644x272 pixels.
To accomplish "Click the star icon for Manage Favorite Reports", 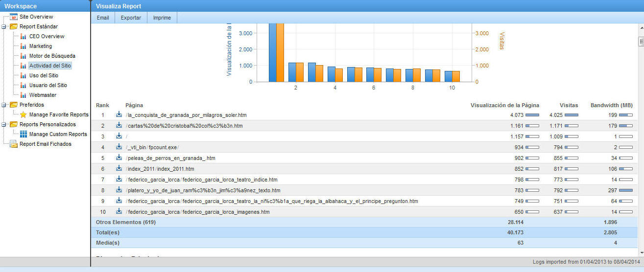I will click(x=24, y=114).
